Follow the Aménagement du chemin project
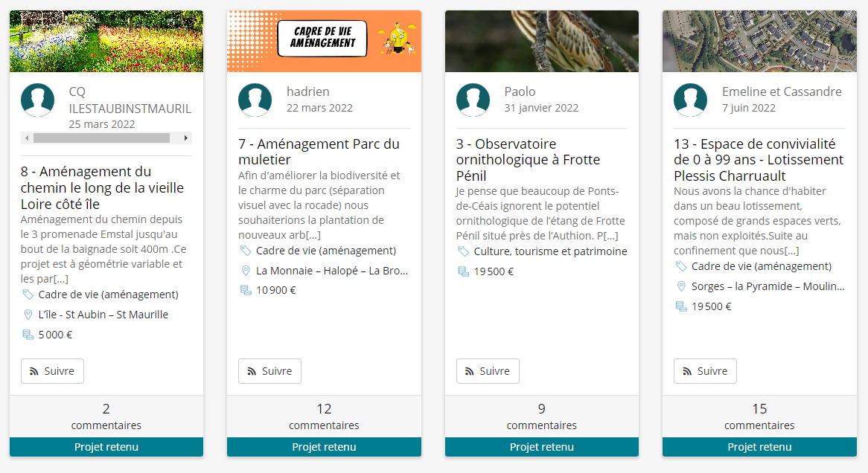Viewport: 868px width, 473px height. [x=52, y=371]
